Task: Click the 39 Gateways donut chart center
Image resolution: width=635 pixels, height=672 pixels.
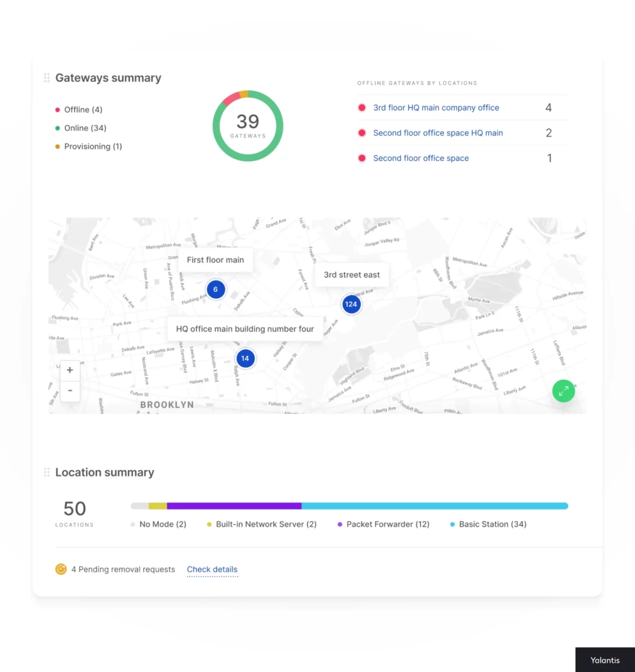Action: 248,126
